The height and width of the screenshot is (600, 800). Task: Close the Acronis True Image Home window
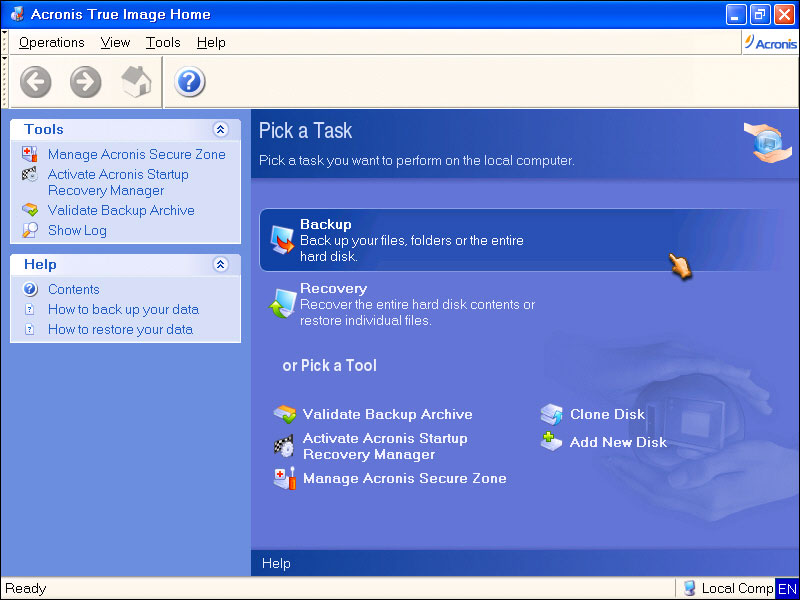click(784, 14)
